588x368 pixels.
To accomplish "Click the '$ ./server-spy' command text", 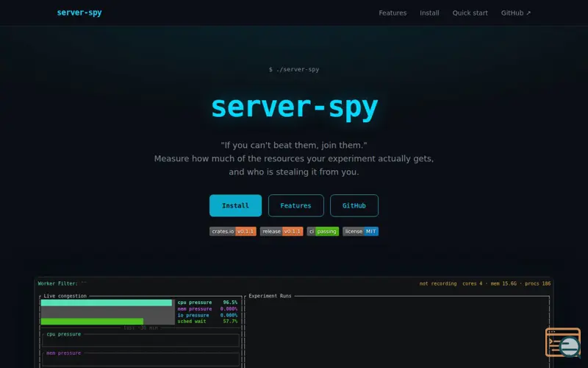I will click(x=294, y=69).
